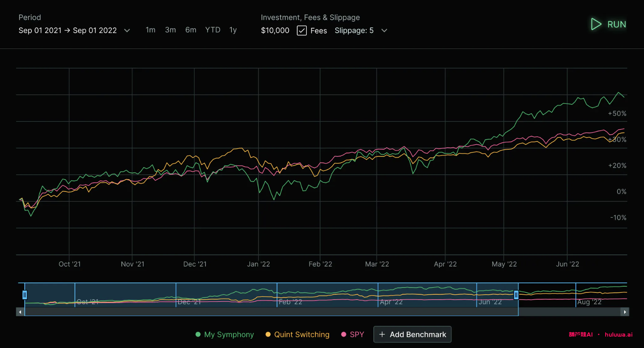Click the Aug '22 navigator marker

click(x=589, y=302)
